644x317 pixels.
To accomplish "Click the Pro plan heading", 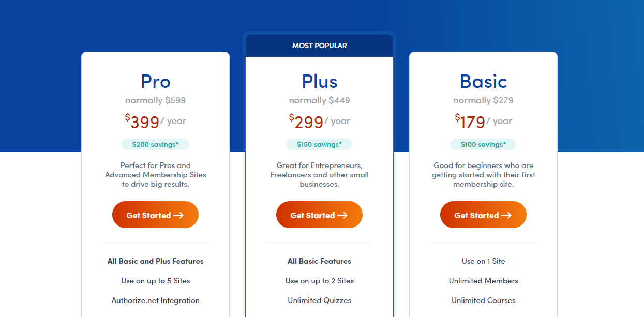I will pyautogui.click(x=155, y=82).
